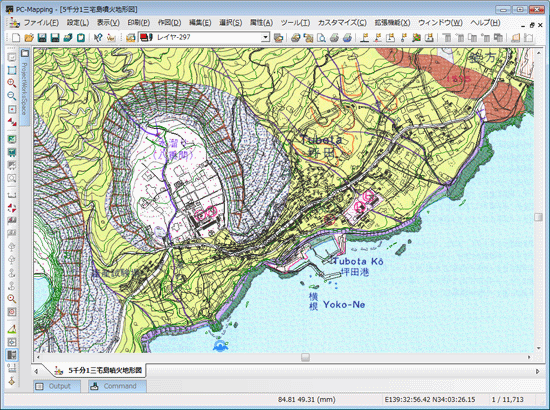Click the red-dot center view icon
This screenshot has width=550, height=410.
coord(12,109)
